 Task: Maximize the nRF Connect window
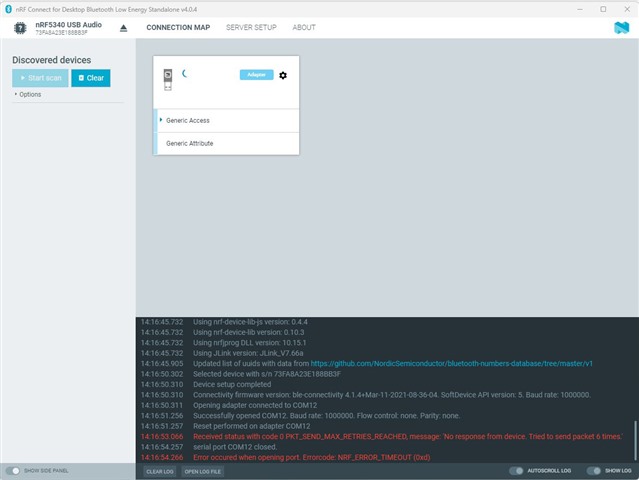(603, 9)
